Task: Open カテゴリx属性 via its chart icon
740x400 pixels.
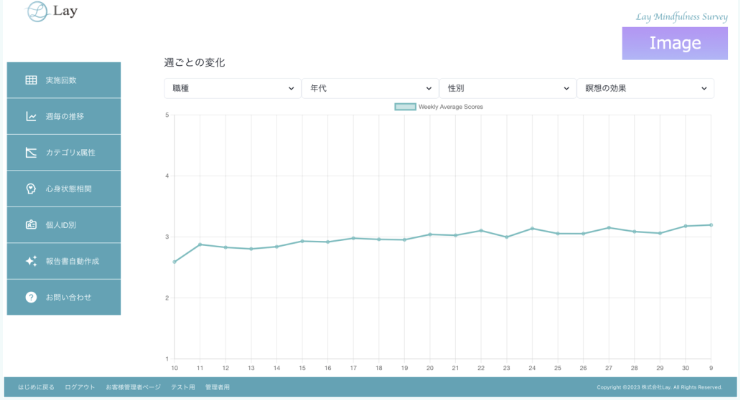Action: point(31,152)
